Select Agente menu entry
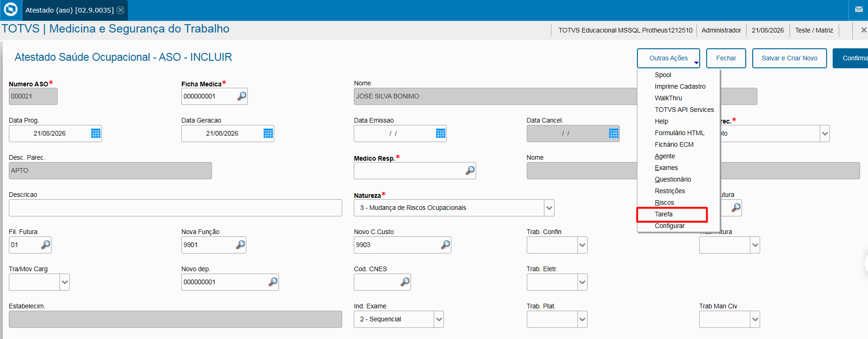 (x=665, y=156)
